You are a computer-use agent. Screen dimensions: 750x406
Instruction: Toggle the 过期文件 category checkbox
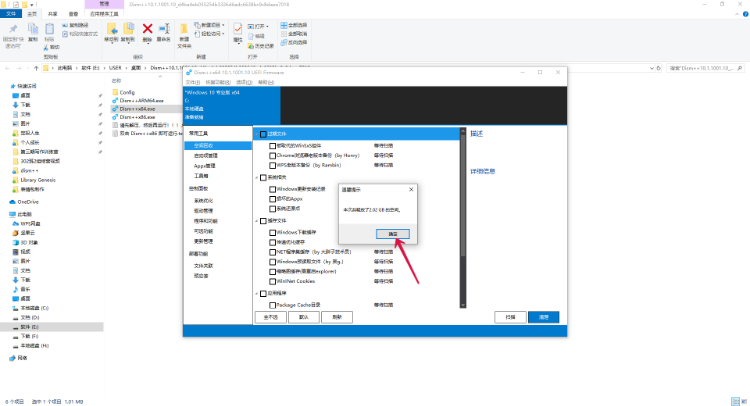click(x=263, y=134)
